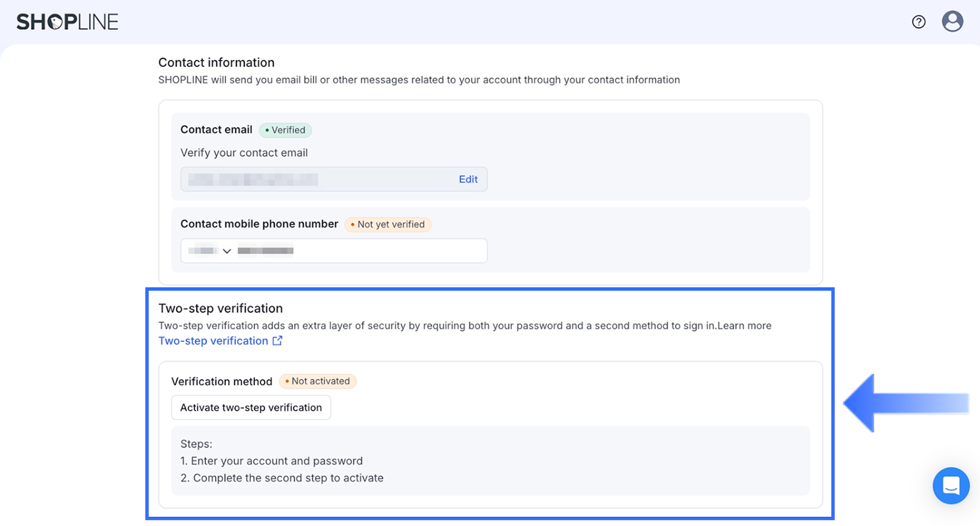
Task: Open the live chat support bubble
Action: [951, 486]
